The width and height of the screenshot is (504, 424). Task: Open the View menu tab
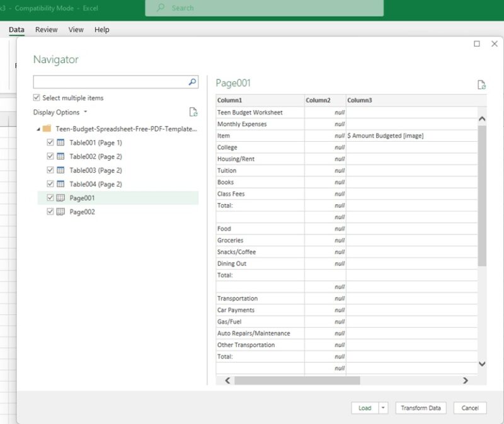pos(76,29)
